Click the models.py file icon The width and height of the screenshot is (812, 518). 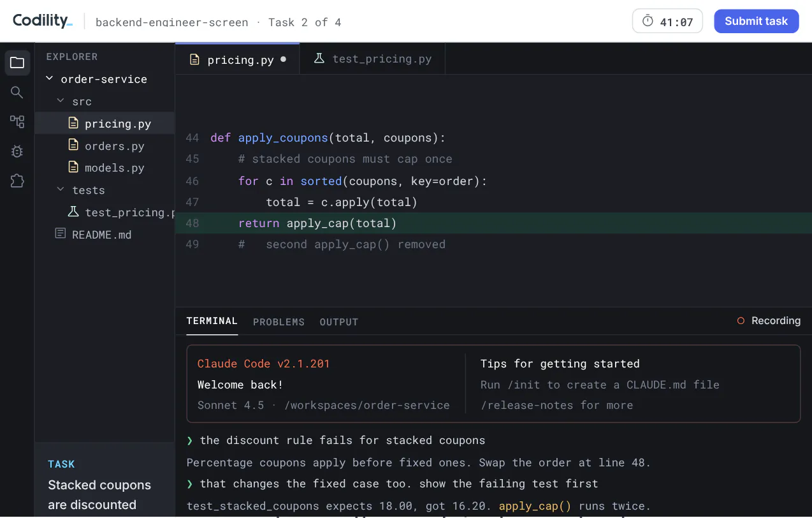(74, 167)
